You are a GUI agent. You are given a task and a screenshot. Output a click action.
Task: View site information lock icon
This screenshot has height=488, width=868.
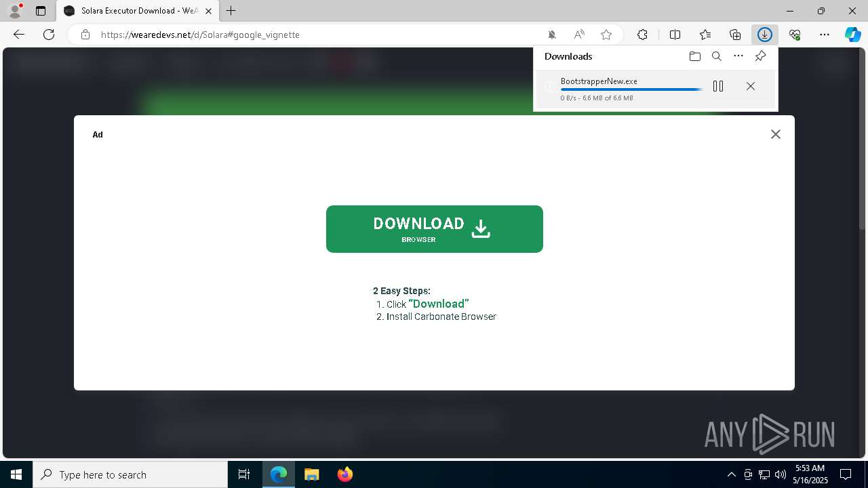85,35
